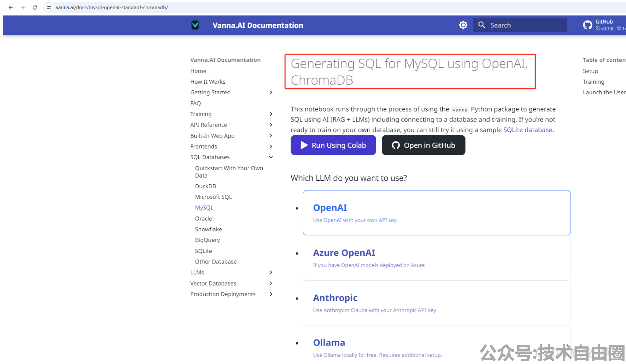The image size is (626, 364).
Task: Click the Vanna.AI logo icon
Action: click(195, 25)
